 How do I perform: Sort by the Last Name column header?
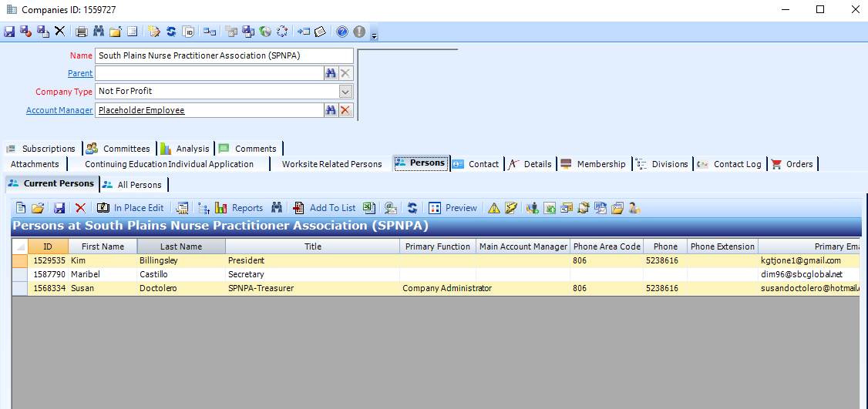coord(181,246)
